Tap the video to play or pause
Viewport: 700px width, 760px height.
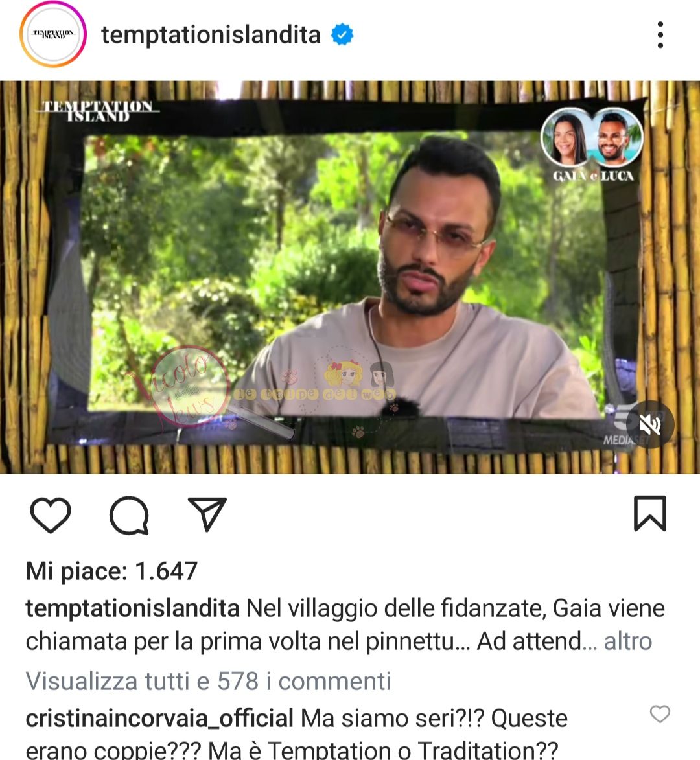click(x=350, y=277)
